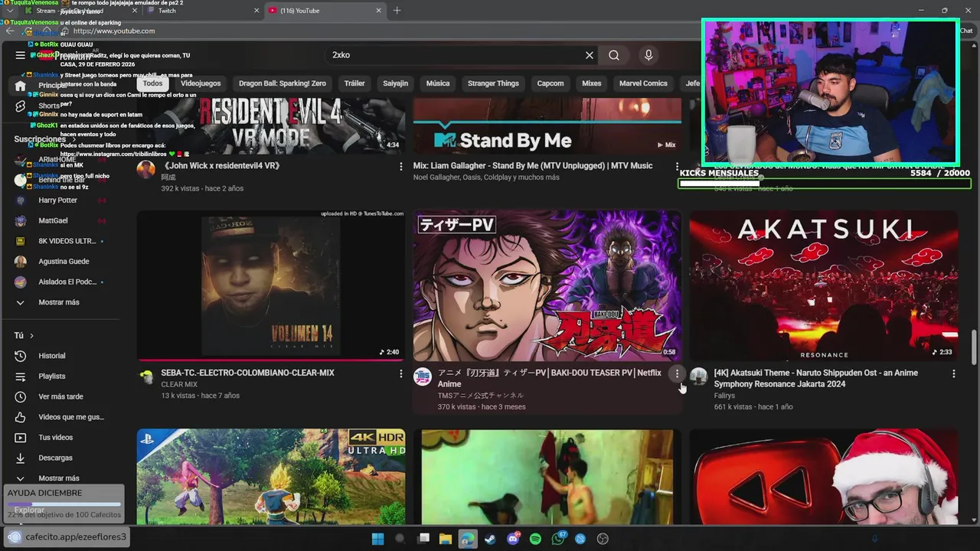Open the CLEAR MIX channel avatar
Viewport: 980px width, 551px height.
click(x=145, y=377)
